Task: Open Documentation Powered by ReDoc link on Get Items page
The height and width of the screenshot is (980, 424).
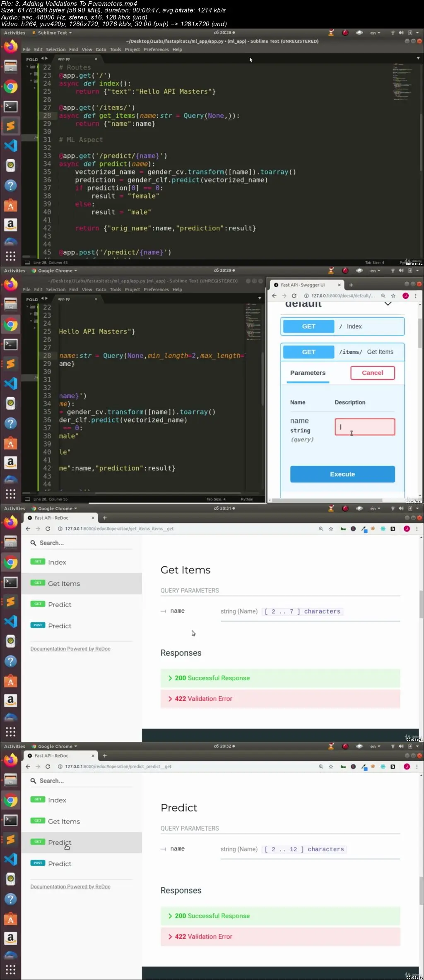Action: point(70,649)
